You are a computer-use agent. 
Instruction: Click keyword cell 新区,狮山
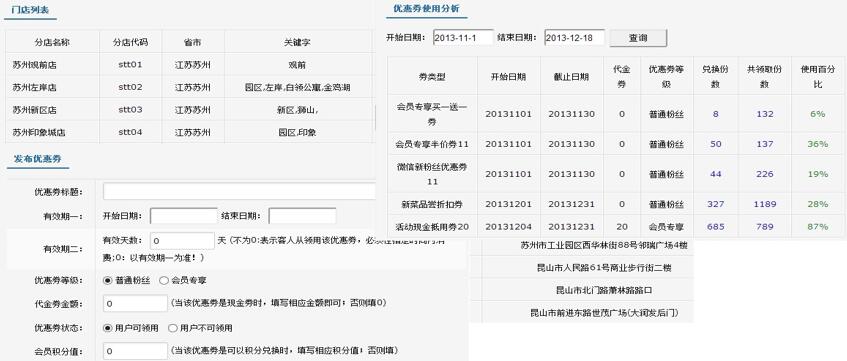[297, 110]
